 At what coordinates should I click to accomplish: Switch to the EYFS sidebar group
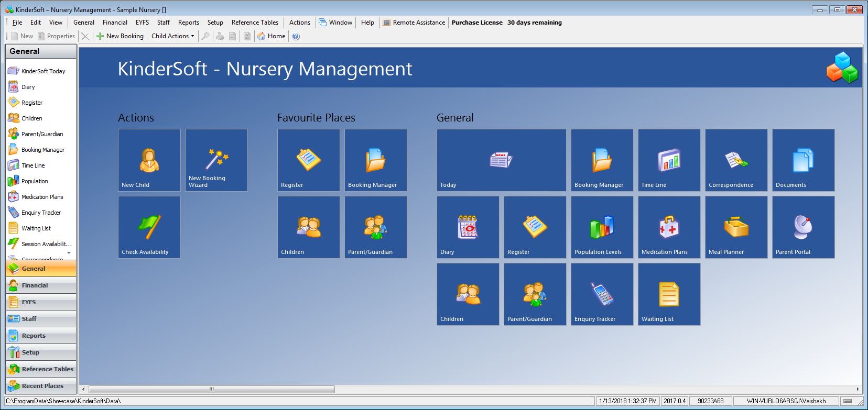coord(41,302)
